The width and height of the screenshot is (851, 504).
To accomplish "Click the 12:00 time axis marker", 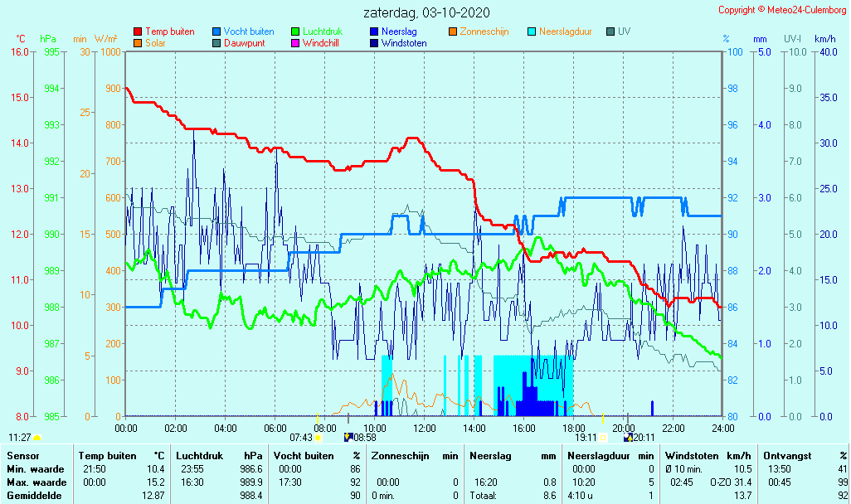I will click(425, 428).
